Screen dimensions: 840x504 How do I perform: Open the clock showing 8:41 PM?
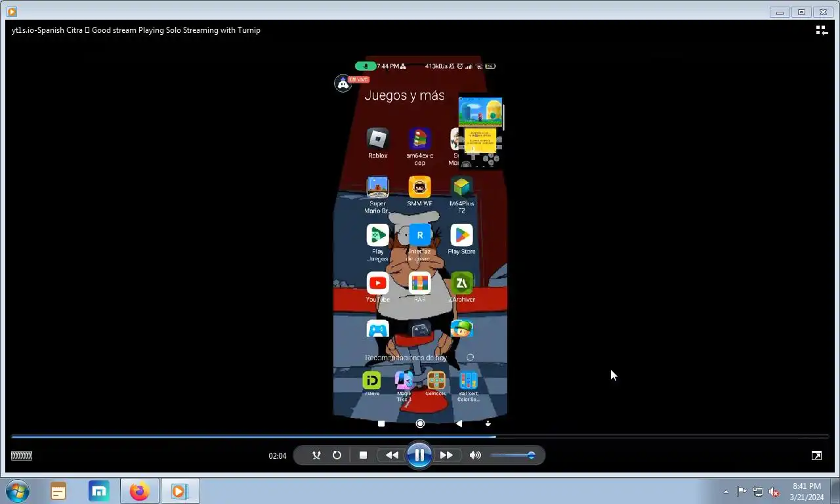point(807,492)
